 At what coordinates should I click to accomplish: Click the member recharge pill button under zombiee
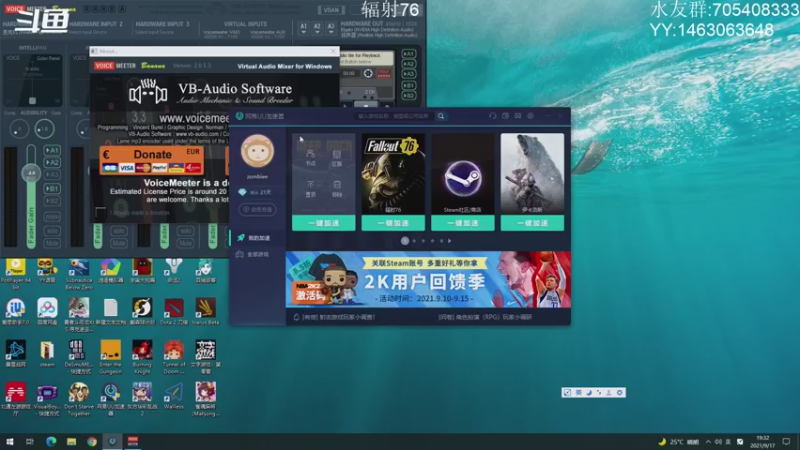tap(257, 210)
